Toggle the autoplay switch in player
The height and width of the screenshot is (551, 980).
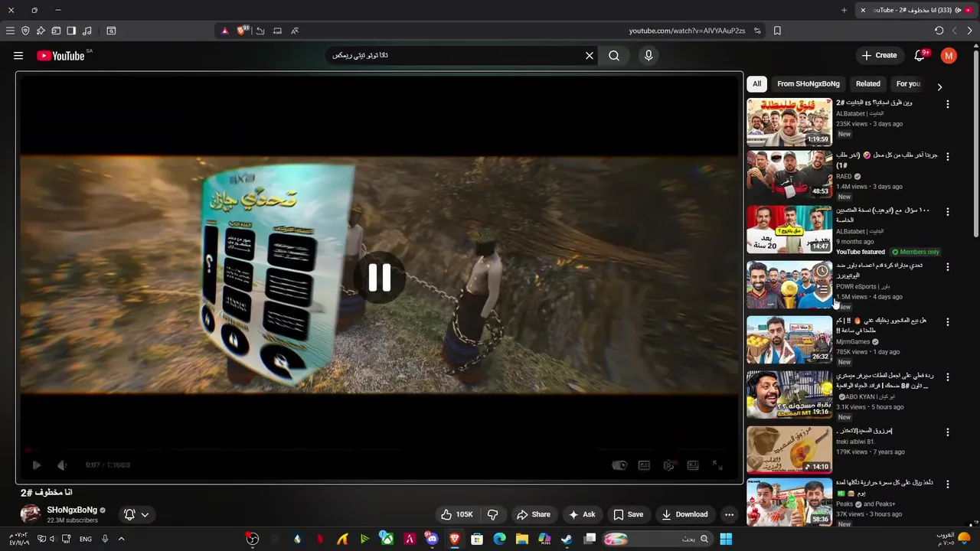[x=619, y=465]
